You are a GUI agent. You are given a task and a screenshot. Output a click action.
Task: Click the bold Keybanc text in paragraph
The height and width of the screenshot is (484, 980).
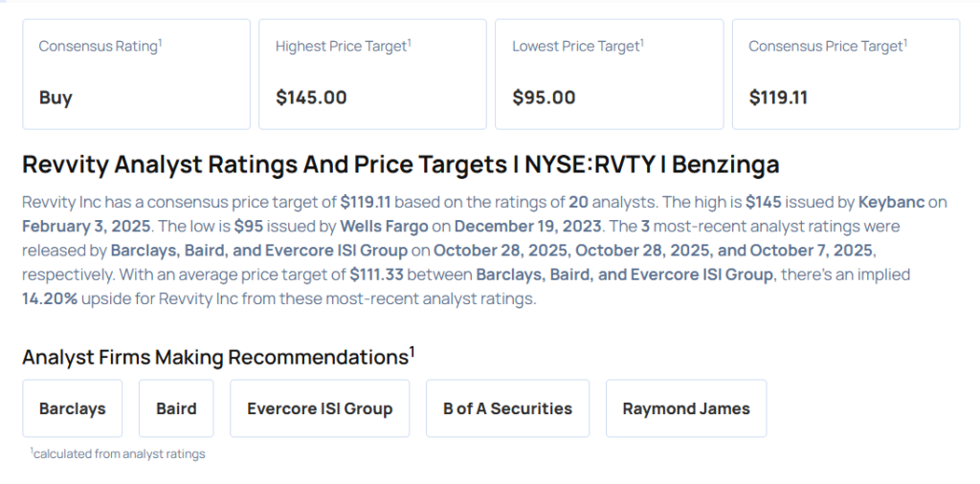(x=891, y=203)
